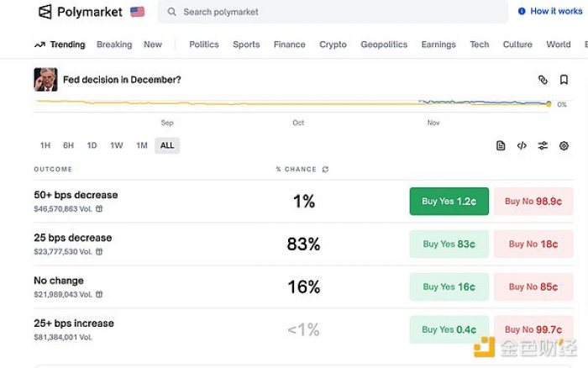Buy No on No change outcome
Image resolution: width=588 pixels, height=368 pixels.
pos(533,287)
